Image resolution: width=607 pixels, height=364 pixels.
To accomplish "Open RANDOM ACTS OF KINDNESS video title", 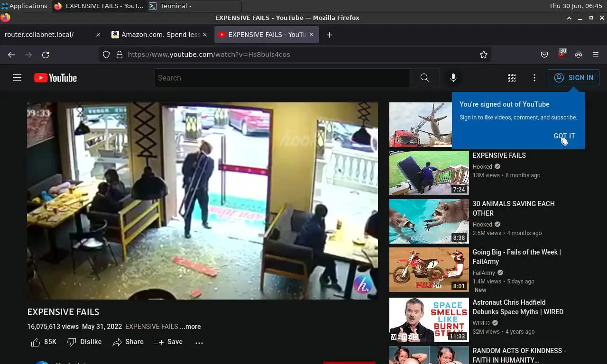I will 519,355.
